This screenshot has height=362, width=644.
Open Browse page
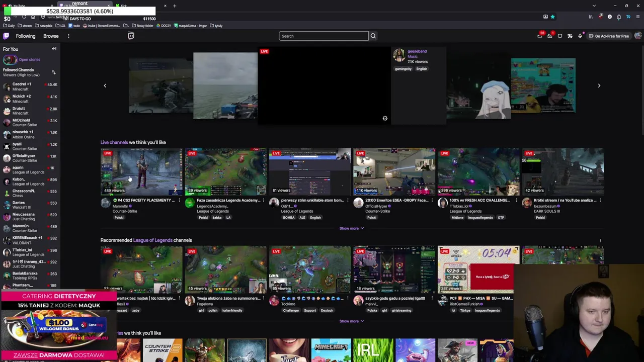[51, 36]
